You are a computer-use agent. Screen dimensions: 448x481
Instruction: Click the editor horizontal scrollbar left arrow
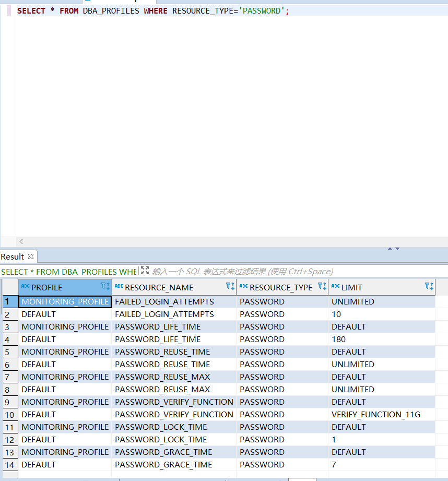click(21, 241)
